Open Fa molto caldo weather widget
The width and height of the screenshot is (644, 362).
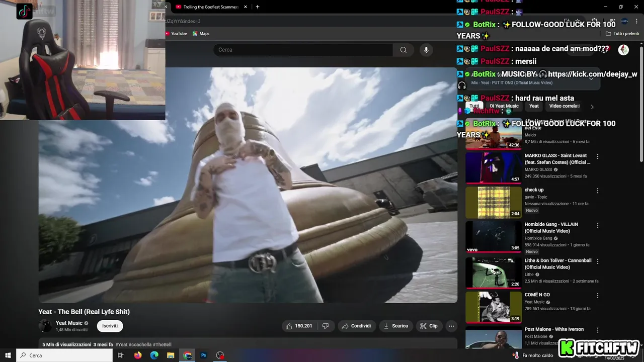coord(533,355)
